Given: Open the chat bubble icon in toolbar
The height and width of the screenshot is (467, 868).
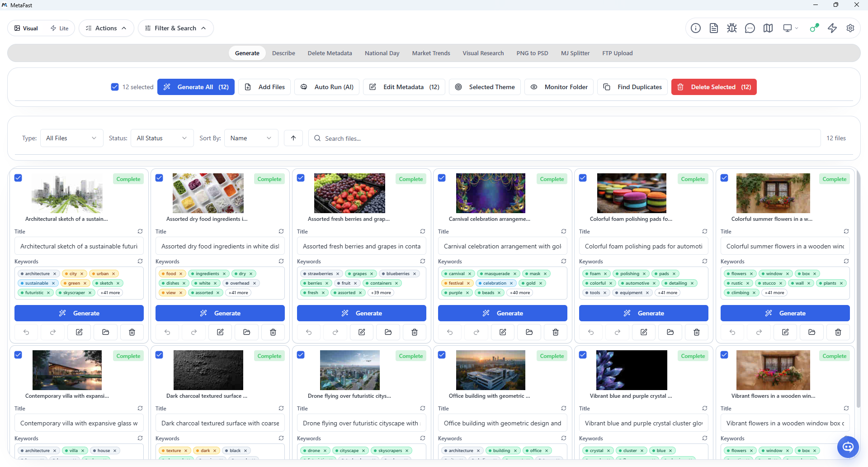Looking at the screenshot, I should pos(750,28).
